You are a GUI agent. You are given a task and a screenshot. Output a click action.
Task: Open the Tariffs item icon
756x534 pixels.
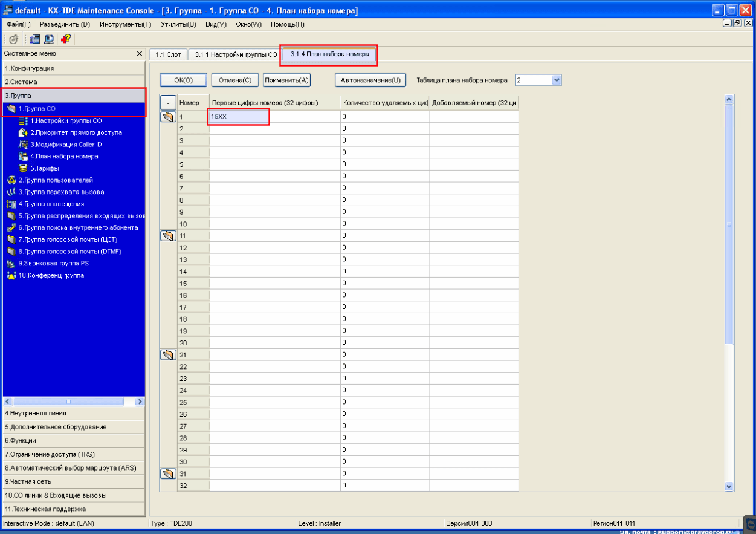pos(24,168)
